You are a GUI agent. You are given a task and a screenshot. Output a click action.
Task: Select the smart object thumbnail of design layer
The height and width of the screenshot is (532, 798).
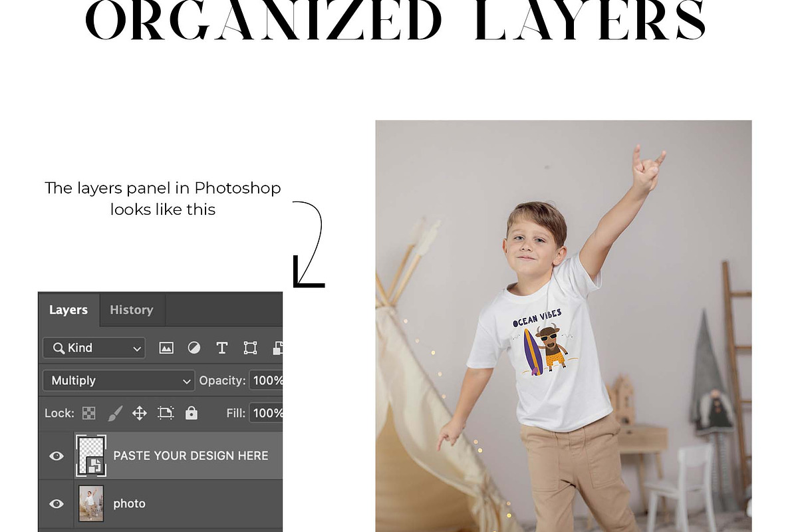coord(92,456)
